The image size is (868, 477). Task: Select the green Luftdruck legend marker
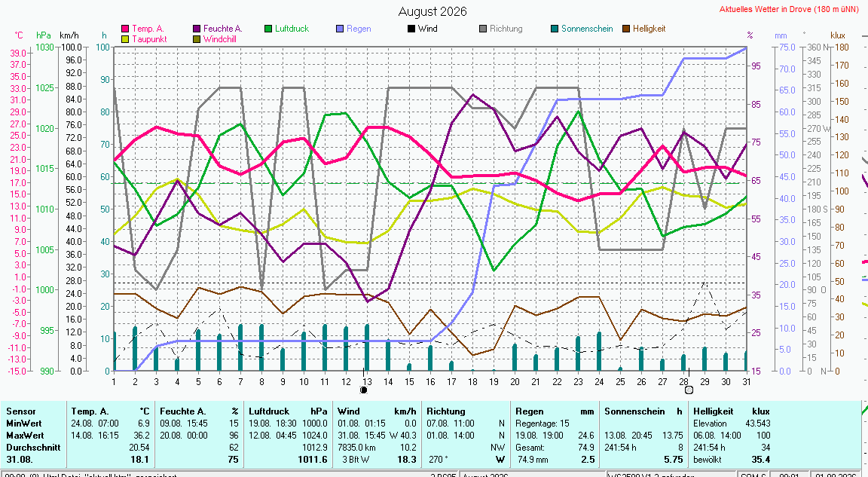pos(268,29)
